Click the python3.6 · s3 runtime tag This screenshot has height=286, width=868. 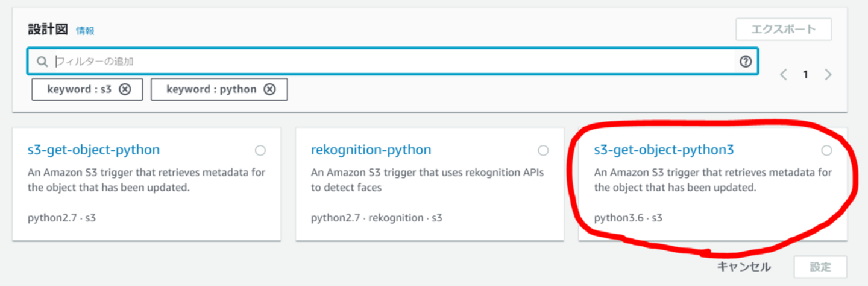pos(628,217)
